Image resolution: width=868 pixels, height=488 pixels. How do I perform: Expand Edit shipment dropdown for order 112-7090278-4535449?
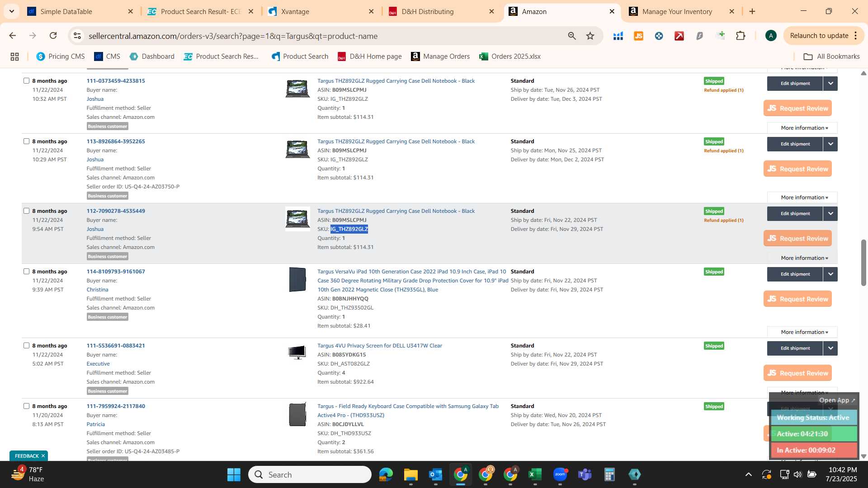click(x=830, y=214)
